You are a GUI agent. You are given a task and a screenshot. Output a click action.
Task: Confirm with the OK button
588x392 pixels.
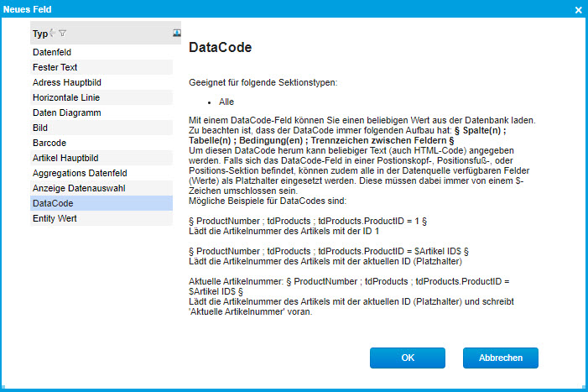pyautogui.click(x=408, y=358)
